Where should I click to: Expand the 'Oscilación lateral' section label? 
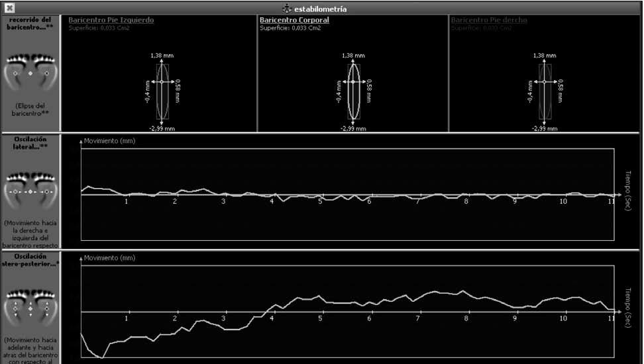30,142
